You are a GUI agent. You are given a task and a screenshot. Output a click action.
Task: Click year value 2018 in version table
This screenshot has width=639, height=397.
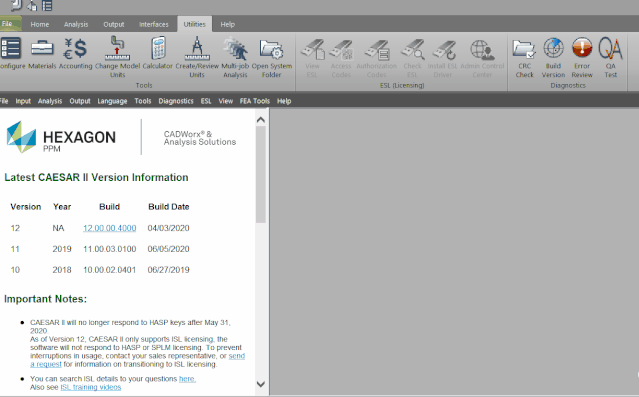(62, 270)
